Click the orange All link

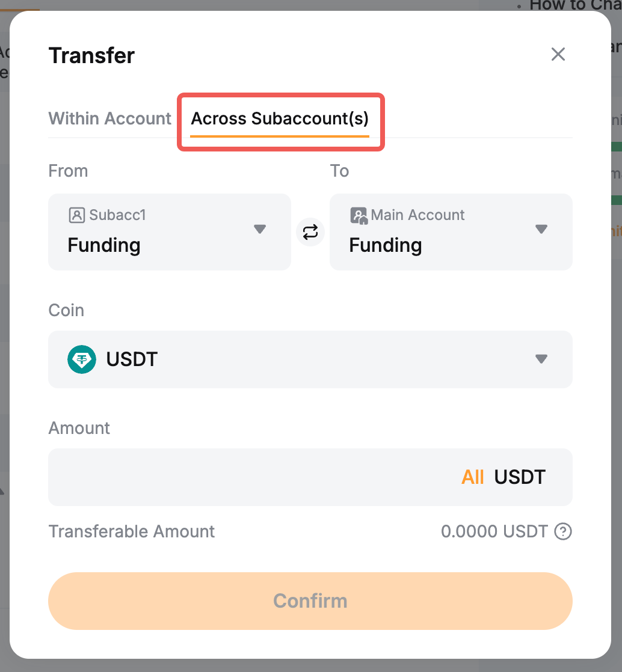coord(472,477)
